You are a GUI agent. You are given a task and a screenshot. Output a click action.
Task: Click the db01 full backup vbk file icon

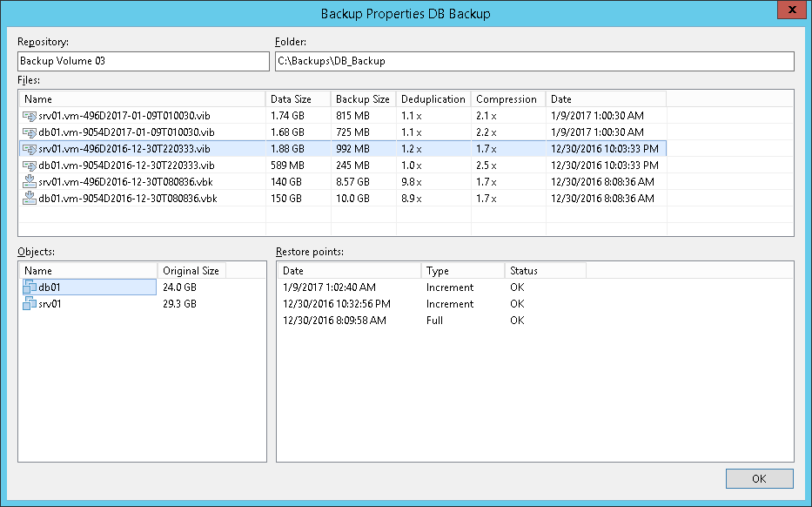tap(30, 199)
